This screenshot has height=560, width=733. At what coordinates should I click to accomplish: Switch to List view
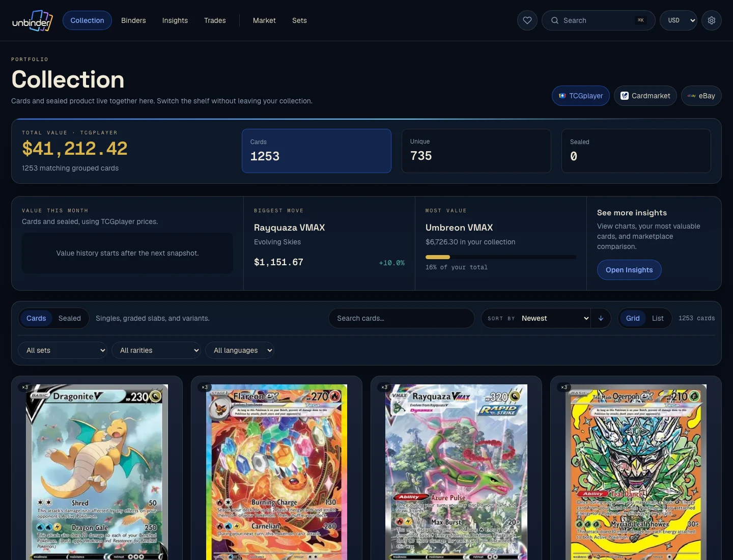(658, 318)
